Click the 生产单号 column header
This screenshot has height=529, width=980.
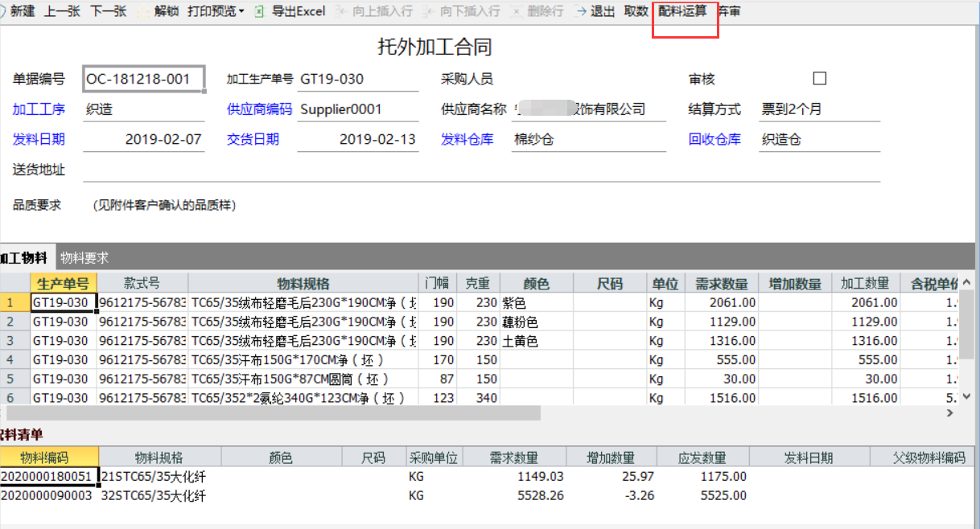[x=64, y=283]
